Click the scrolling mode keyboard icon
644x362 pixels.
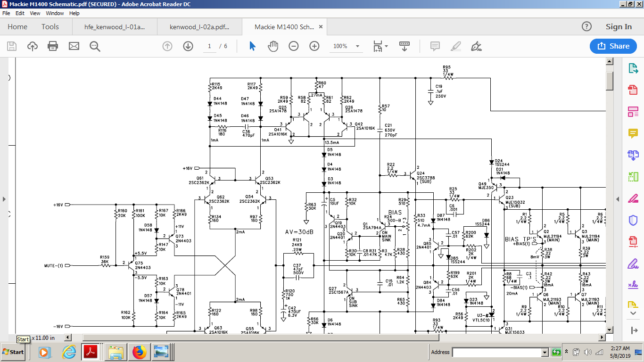[404, 46]
